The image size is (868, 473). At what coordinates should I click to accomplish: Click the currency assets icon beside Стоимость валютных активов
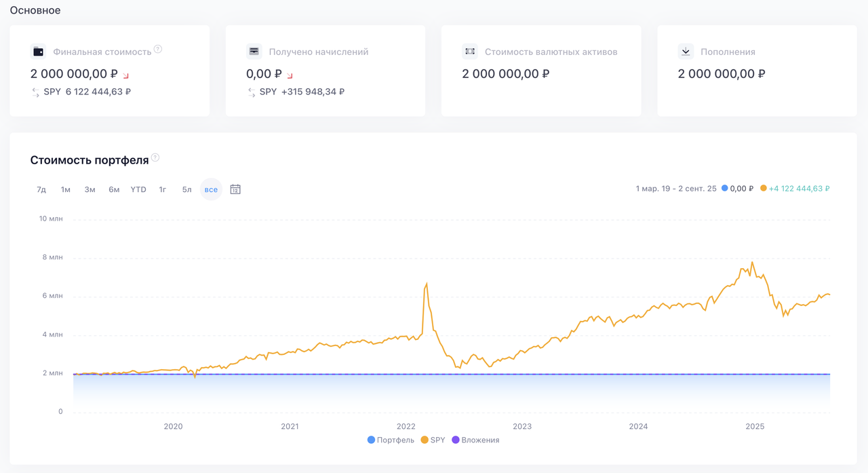coord(469,52)
